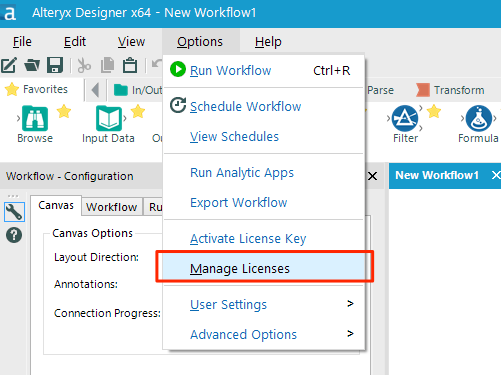Image resolution: width=501 pixels, height=375 pixels.
Task: Click the paste clipboard icon
Action: click(130, 65)
